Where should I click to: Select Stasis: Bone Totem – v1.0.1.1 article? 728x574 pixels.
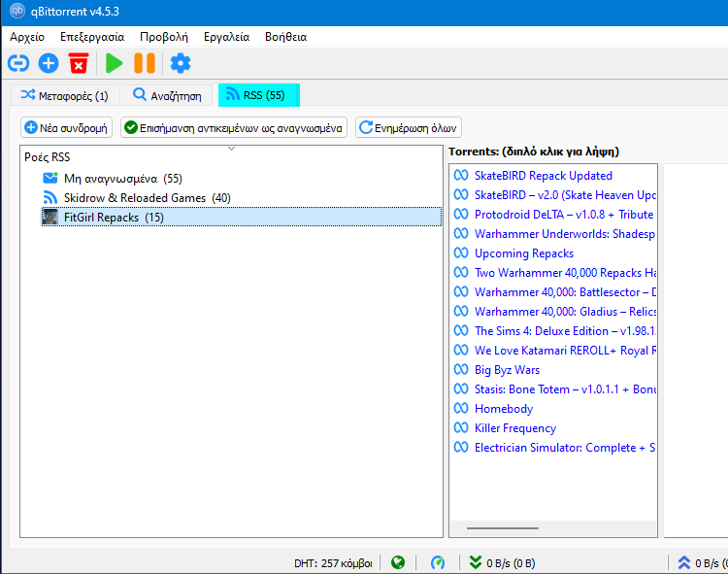(553, 389)
